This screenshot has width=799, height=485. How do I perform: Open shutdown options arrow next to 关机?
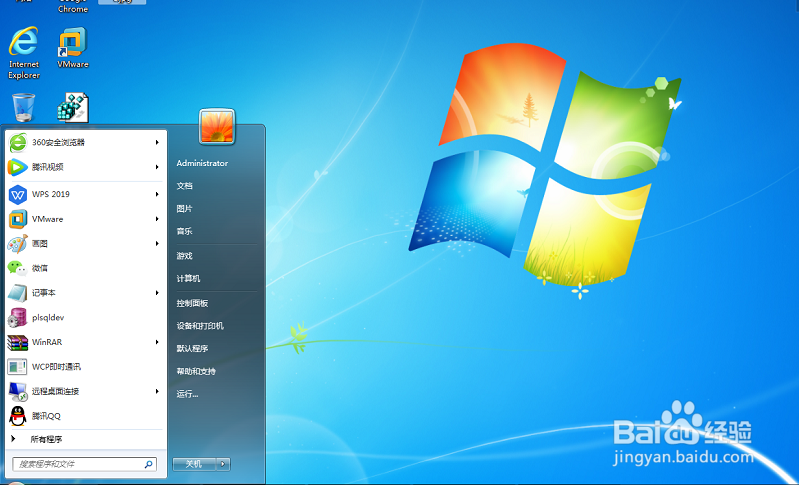click(x=223, y=464)
